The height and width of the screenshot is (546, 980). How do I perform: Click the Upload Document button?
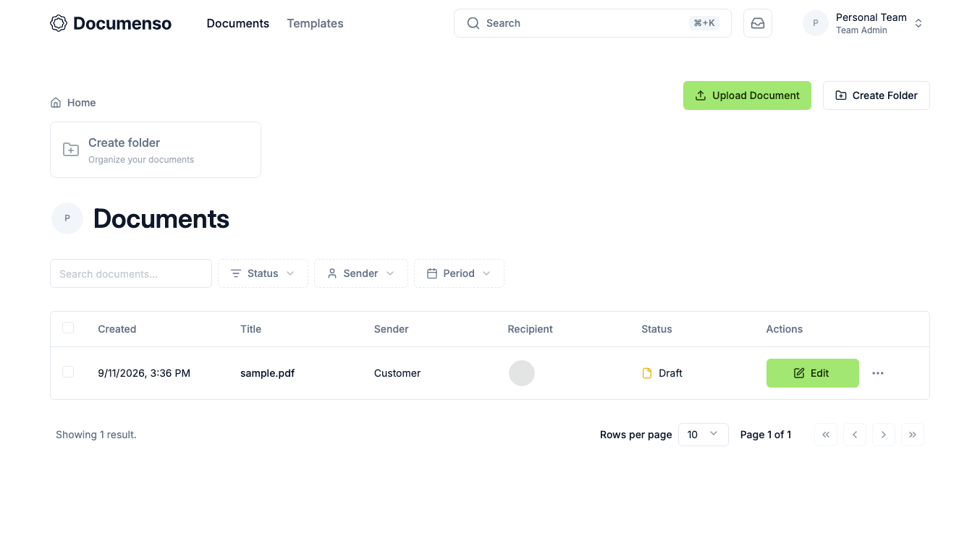(747, 95)
